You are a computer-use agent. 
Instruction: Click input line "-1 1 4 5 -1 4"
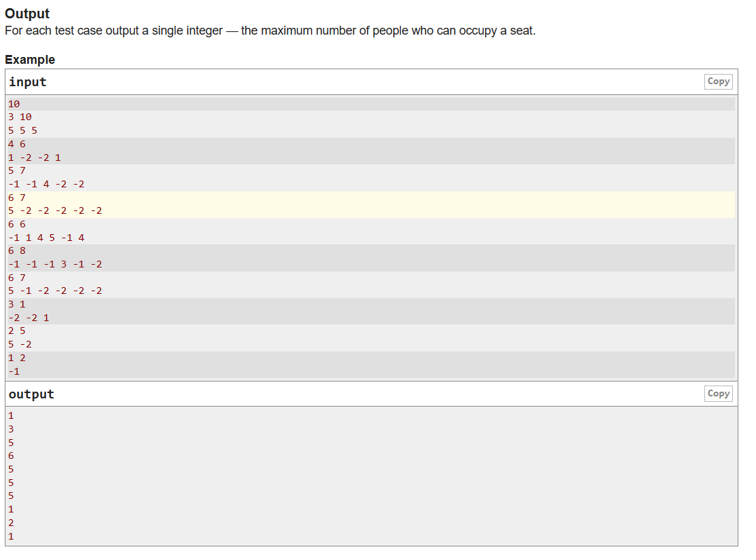point(46,238)
